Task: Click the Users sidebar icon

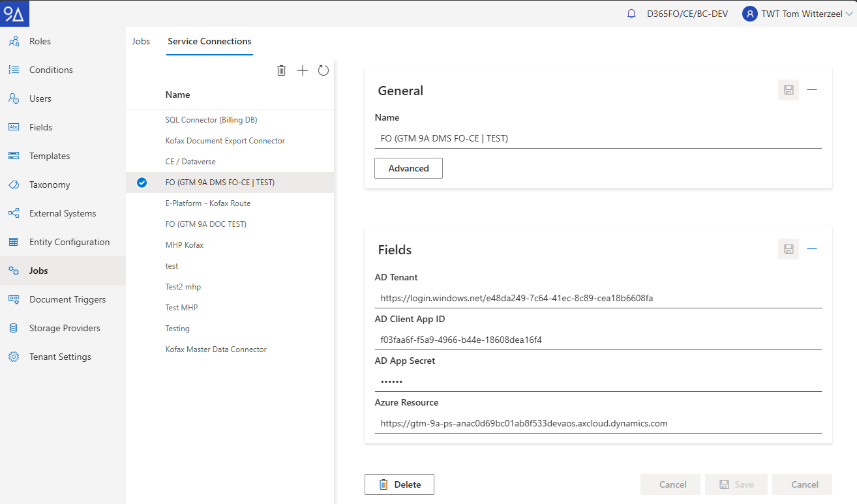Action: 14,98
